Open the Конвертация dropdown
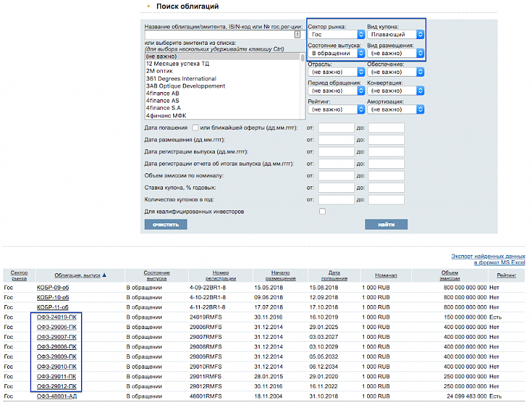The image size is (532, 405). click(396, 91)
